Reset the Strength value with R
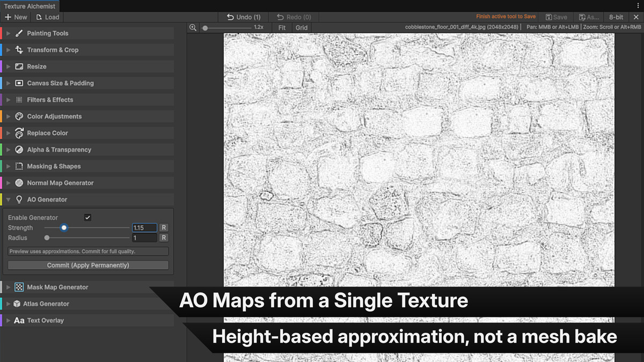The width and height of the screenshot is (644, 362). (164, 227)
